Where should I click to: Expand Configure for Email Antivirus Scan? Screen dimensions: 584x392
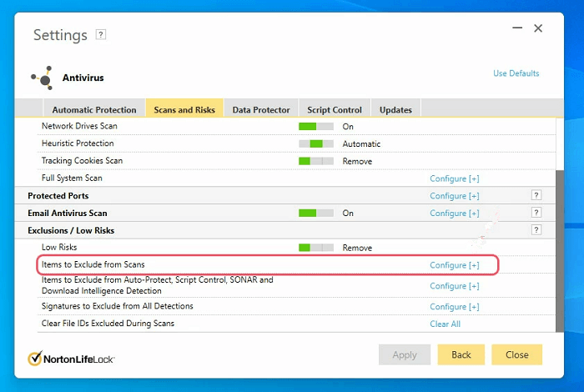point(455,214)
